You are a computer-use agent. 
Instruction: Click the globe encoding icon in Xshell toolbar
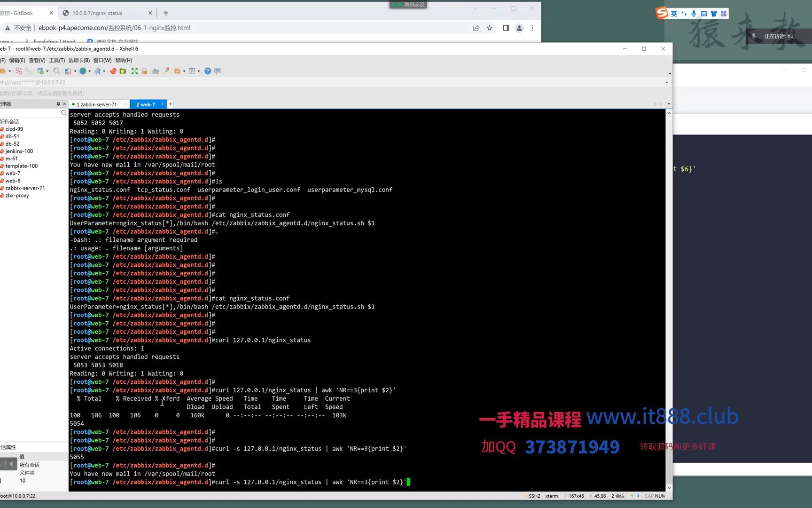[x=83, y=71]
